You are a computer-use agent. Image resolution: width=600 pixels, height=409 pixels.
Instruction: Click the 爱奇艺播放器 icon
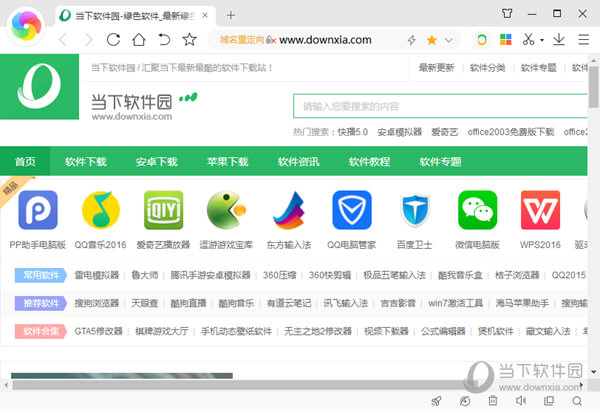pos(164,211)
